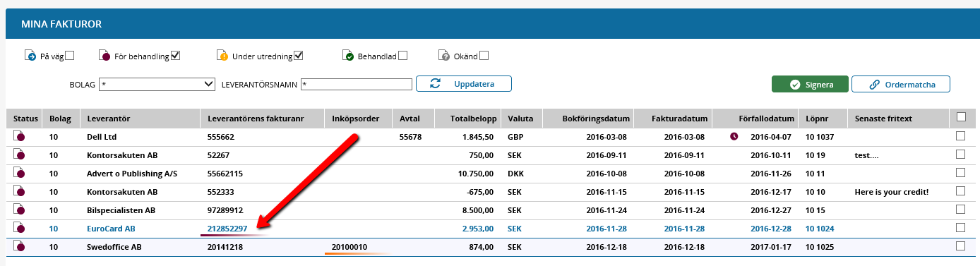The height and width of the screenshot is (266, 980).
Task: Click the Under utredning warning icon
Action: [x=222, y=55]
